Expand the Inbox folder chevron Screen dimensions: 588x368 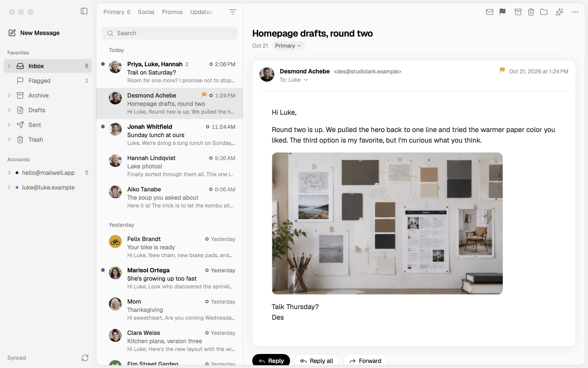click(x=9, y=66)
